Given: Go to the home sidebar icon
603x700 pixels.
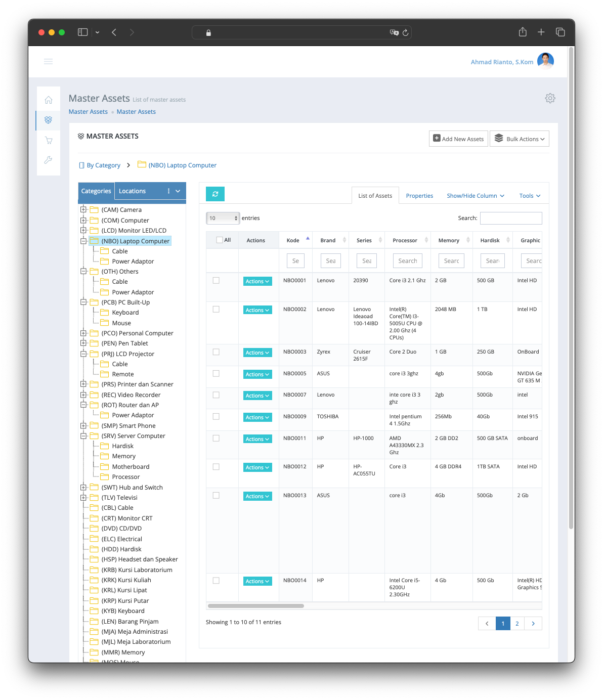Looking at the screenshot, I should pyautogui.click(x=49, y=100).
